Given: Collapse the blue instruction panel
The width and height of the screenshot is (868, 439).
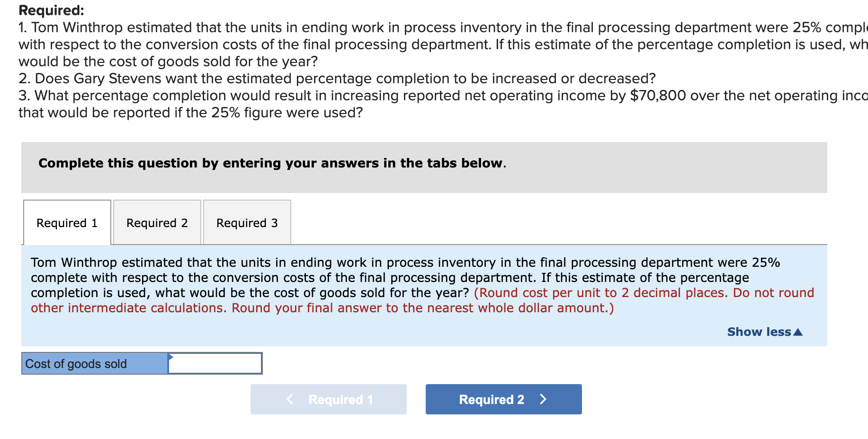Looking at the screenshot, I should point(764,332).
